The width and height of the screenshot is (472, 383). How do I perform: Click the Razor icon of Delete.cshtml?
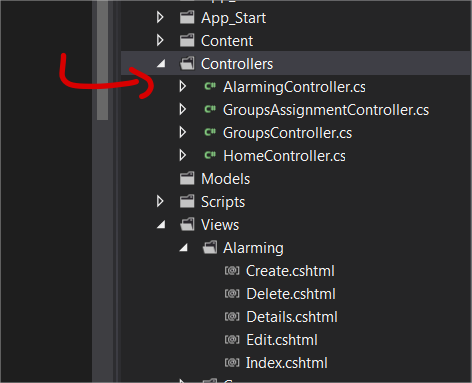232,293
